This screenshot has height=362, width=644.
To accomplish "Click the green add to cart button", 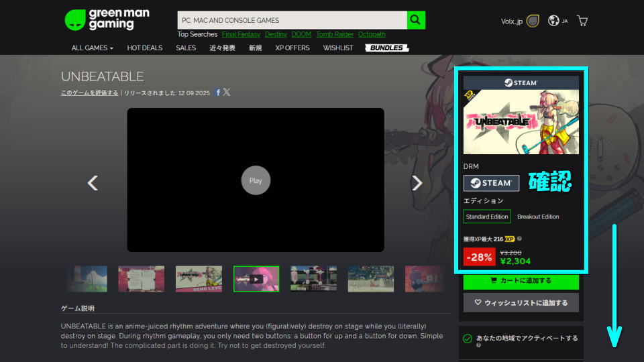I will (x=521, y=280).
